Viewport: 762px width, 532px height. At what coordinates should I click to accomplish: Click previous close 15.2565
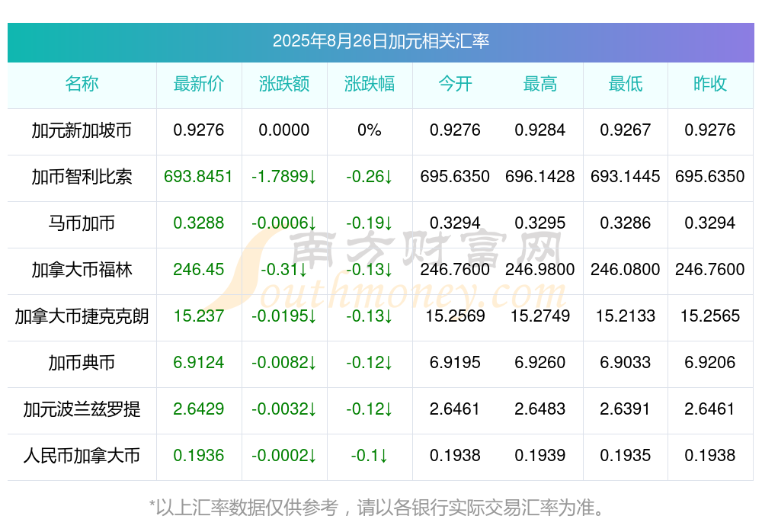710,316
